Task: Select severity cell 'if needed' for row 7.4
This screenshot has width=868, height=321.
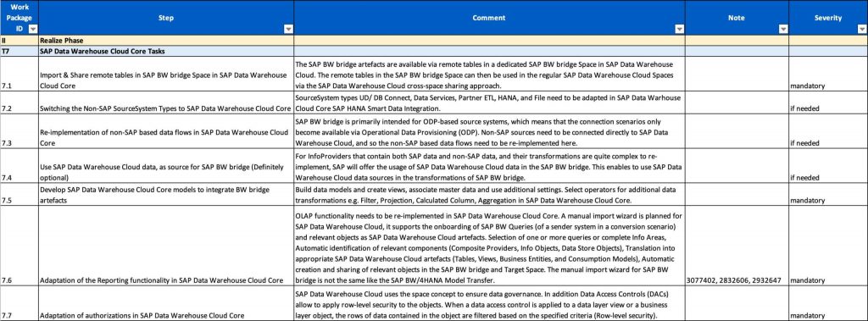Action: 828,166
